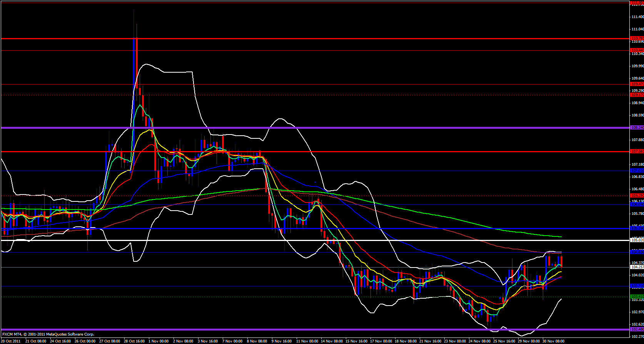Viewport: 644px width, 344px height.
Task: Click the 14 Nov 08:00 time label
Action: [332, 341]
